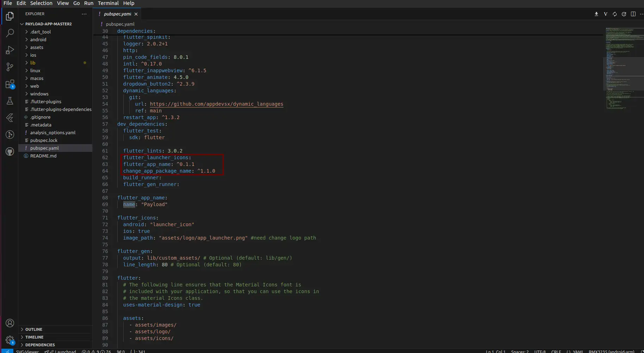Open the Accounts icon

10,323
